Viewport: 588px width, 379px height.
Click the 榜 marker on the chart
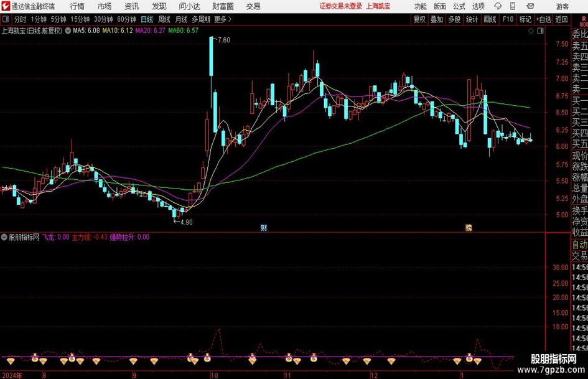(469, 228)
